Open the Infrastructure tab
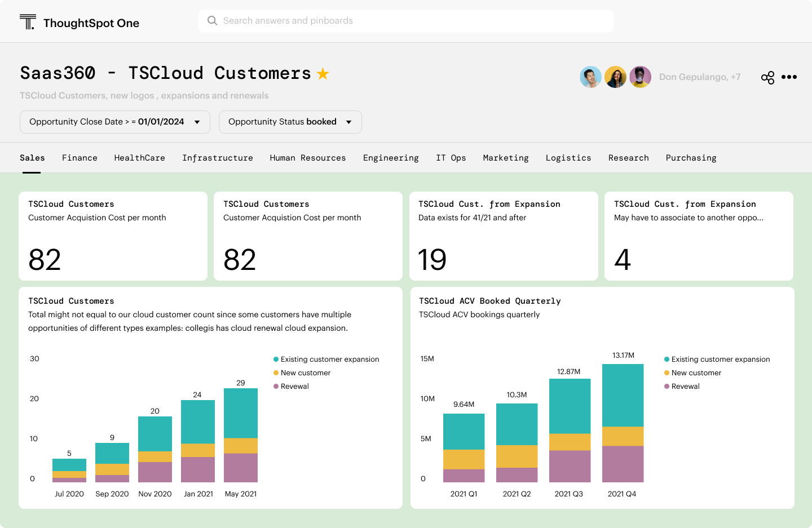812x528 pixels. [x=218, y=158]
